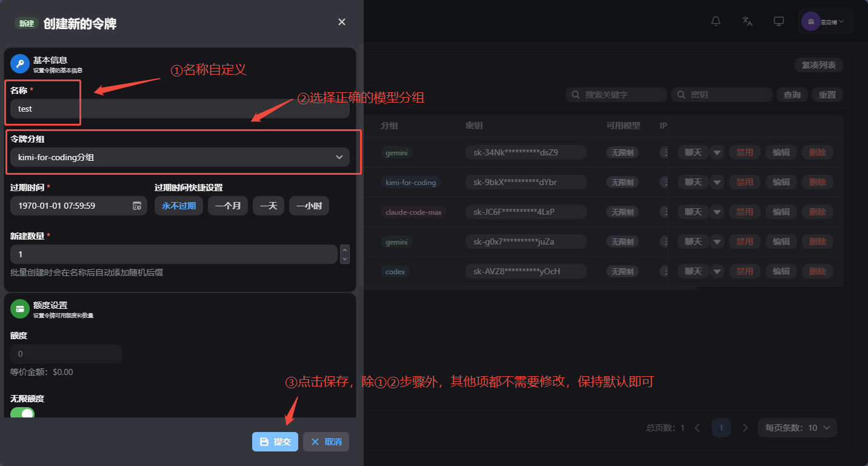Image resolution: width=868 pixels, height=466 pixels.
Task: Click the token name input field
Action: tap(180, 109)
